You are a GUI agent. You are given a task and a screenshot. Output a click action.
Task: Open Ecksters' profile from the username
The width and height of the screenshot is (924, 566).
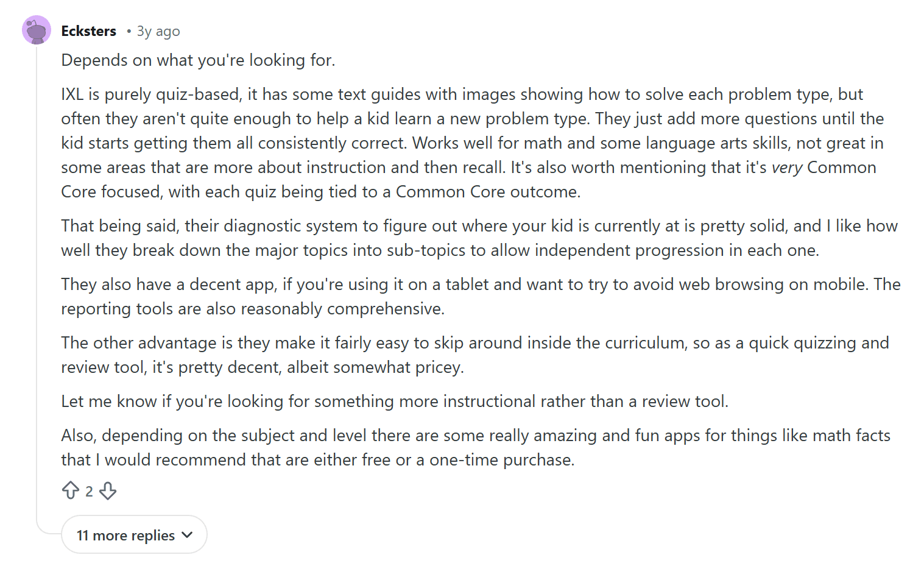tap(88, 30)
